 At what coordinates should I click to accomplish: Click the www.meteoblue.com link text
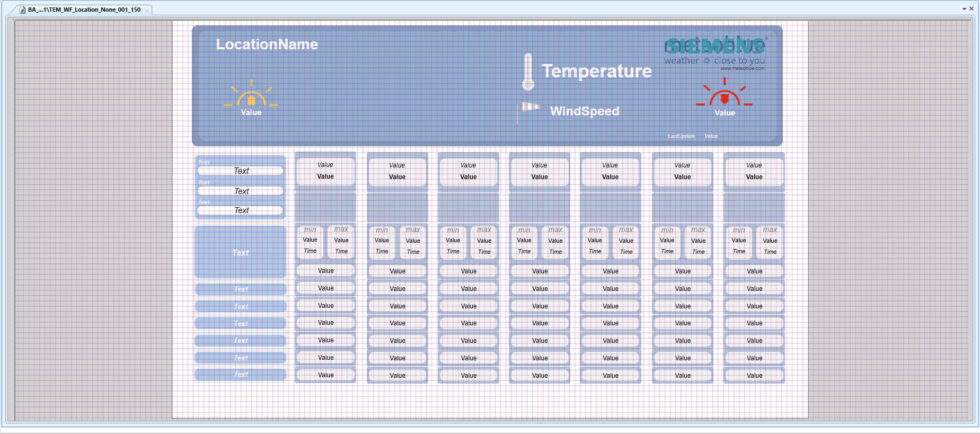(x=742, y=68)
